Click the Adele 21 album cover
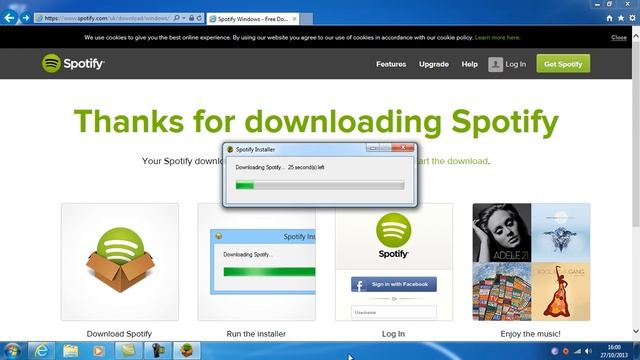 (x=502, y=233)
